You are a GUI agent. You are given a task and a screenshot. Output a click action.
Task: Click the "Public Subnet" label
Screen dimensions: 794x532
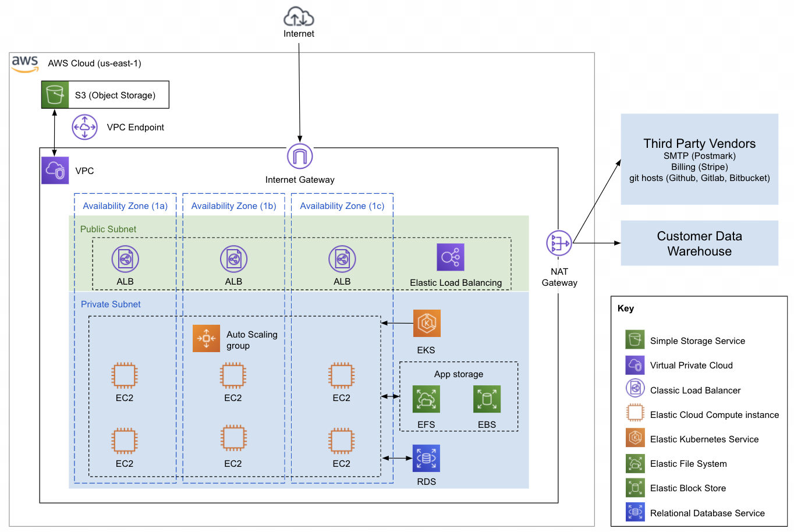(108, 229)
